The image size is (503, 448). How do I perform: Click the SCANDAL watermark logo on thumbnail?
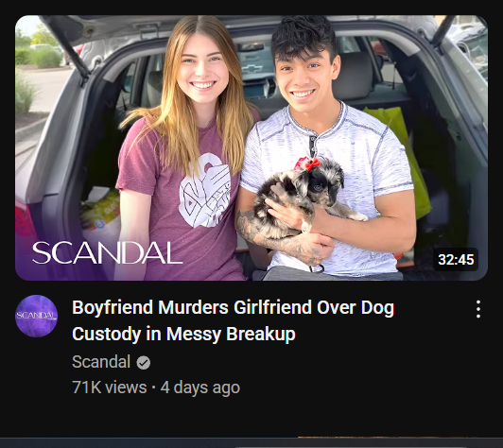[108, 253]
